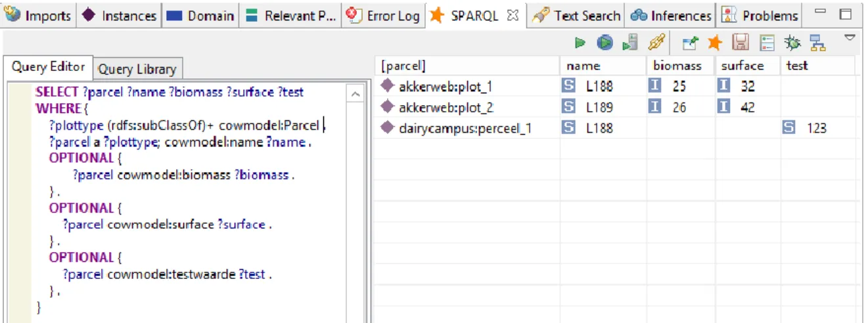Image resolution: width=868 pixels, height=323 pixels.
Task: Switch to the Query Library tab
Action: (x=137, y=69)
